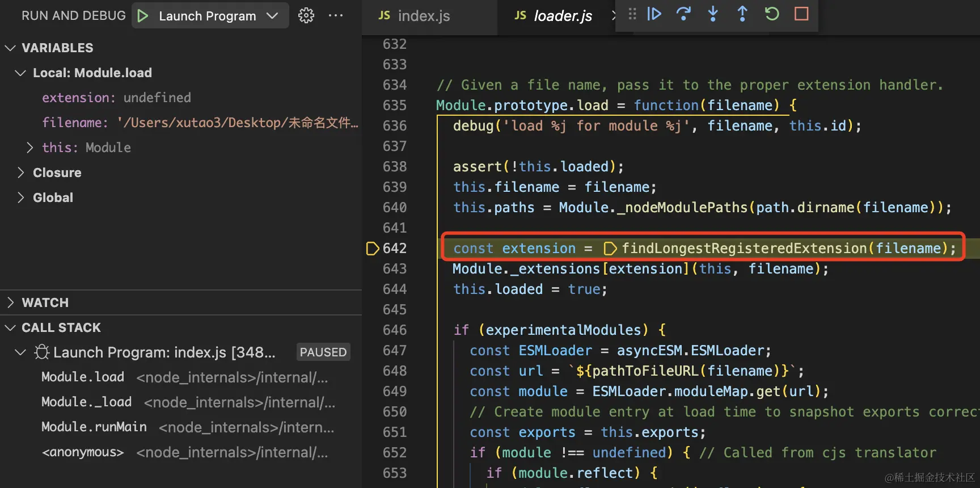Viewport: 980px width, 488px height.
Task: Step out in the debug toolbar
Action: pyautogui.click(x=742, y=14)
